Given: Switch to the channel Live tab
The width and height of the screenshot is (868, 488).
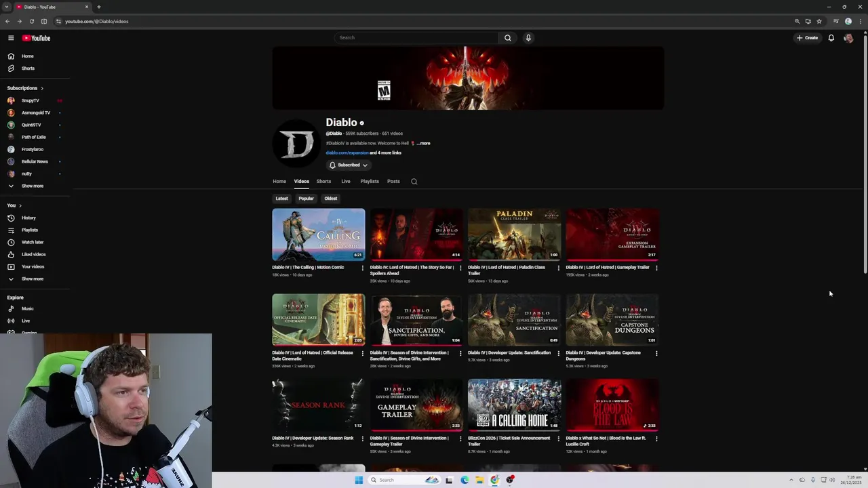Looking at the screenshot, I should (x=346, y=182).
